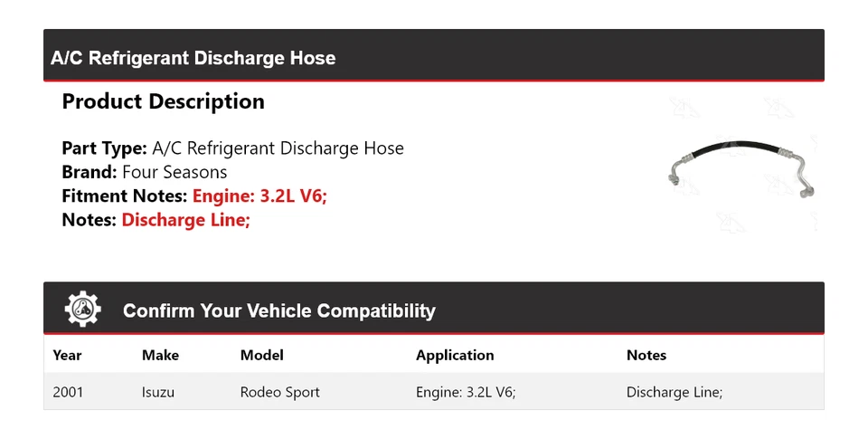Viewport: 868px width, 439px height.
Task: Click the Model column header
Action: 261,355
